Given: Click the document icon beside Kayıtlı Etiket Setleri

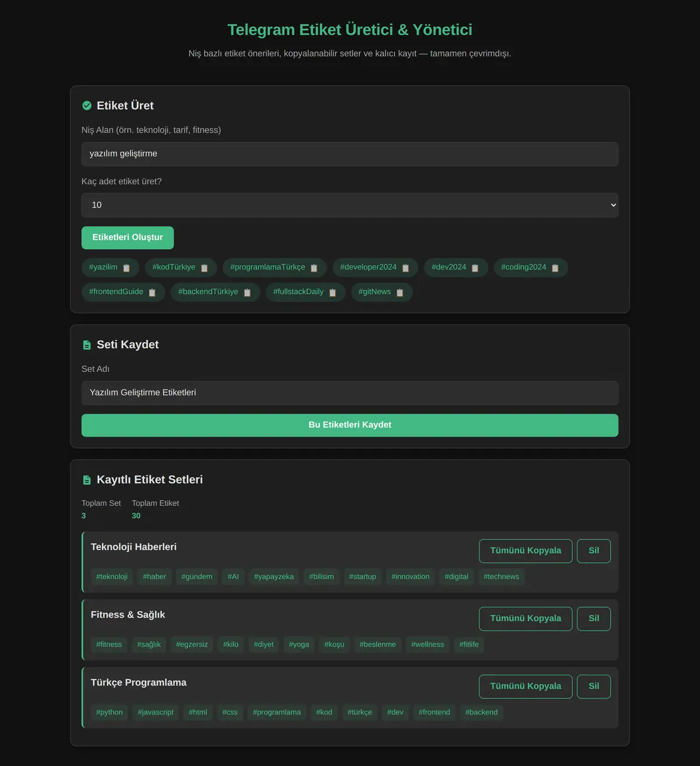Looking at the screenshot, I should tap(87, 480).
